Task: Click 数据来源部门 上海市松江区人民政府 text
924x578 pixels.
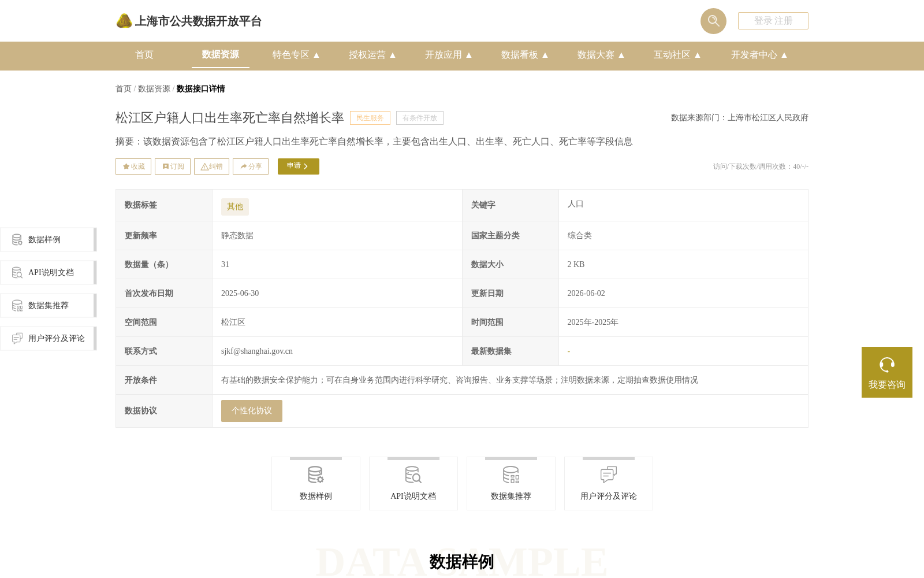Action: click(x=740, y=118)
